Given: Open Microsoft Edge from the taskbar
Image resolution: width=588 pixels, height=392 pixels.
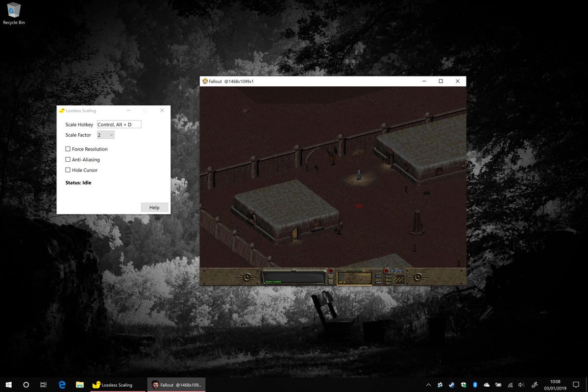Looking at the screenshot, I should [x=62, y=385].
